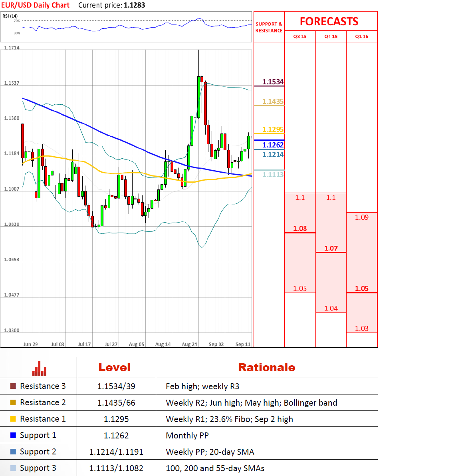Screen dimensions: 460x476
Task: Click the Resistance 3 maroon color swatch
Action: [13, 386]
